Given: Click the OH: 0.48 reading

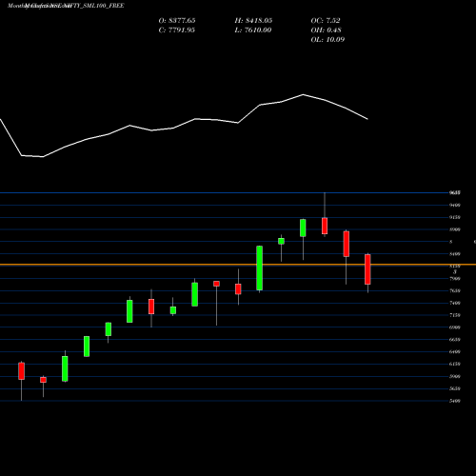Looking at the screenshot, I should (326, 30).
